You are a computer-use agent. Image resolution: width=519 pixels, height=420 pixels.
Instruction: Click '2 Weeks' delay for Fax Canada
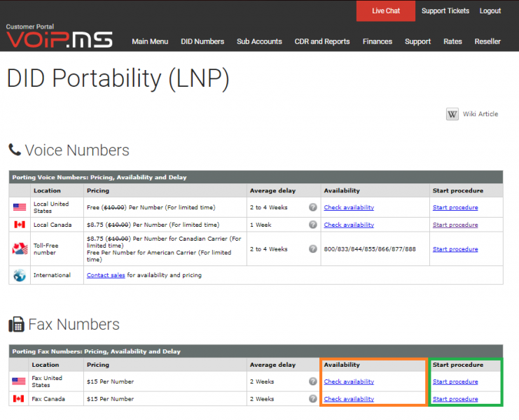click(262, 399)
